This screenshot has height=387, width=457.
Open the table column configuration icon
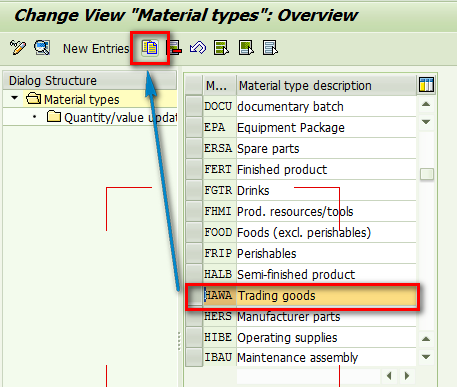click(x=426, y=85)
